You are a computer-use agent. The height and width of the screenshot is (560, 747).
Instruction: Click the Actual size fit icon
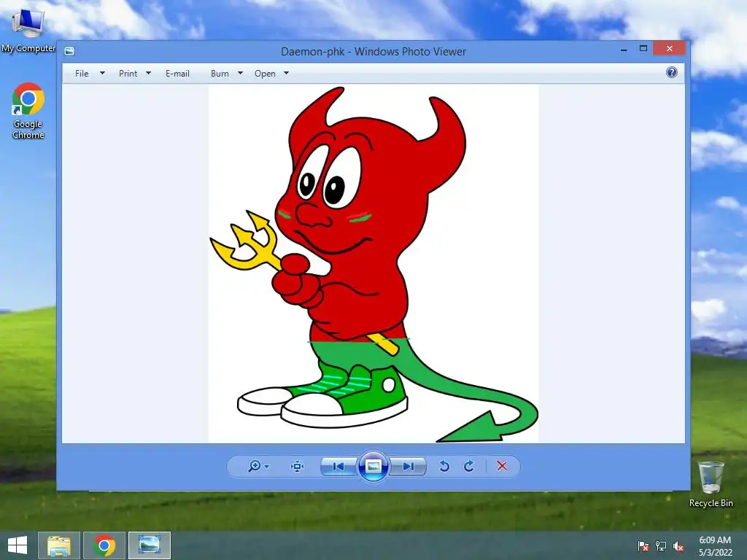[x=298, y=466]
